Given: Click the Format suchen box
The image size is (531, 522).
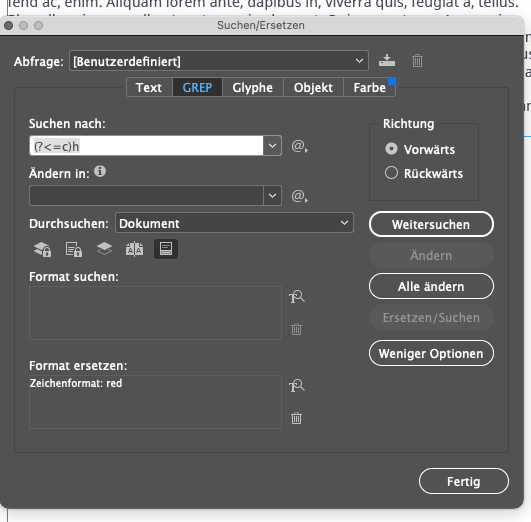Looking at the screenshot, I should 155,313.
